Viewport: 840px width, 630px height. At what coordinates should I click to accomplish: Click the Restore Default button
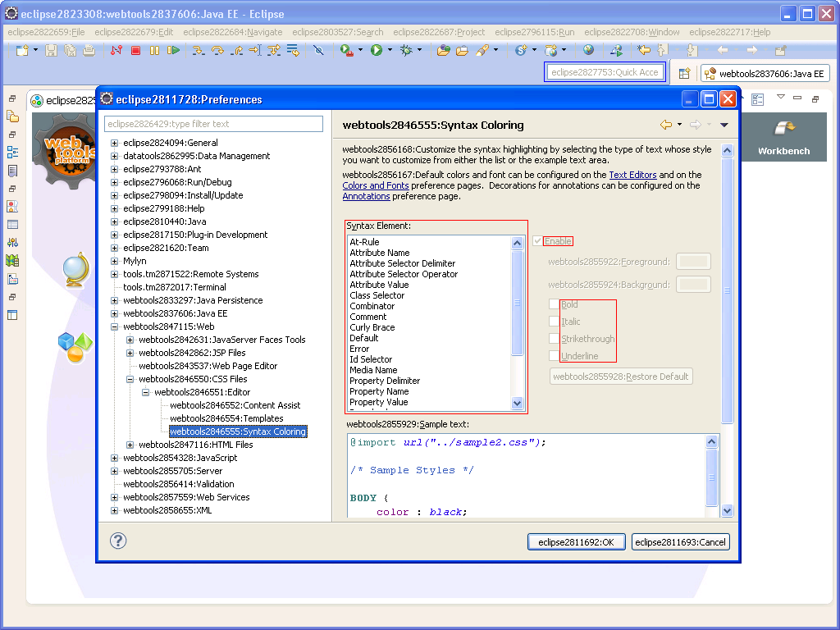(x=621, y=377)
